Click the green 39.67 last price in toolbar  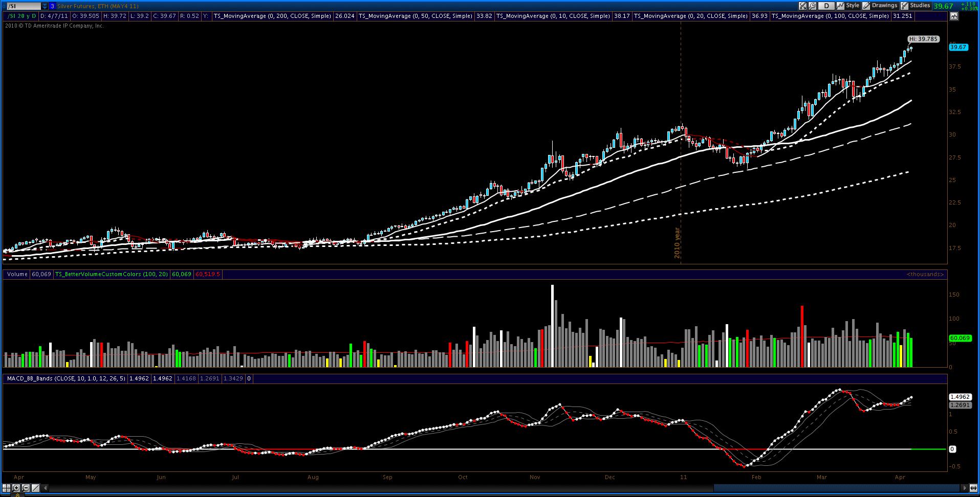(x=943, y=6)
